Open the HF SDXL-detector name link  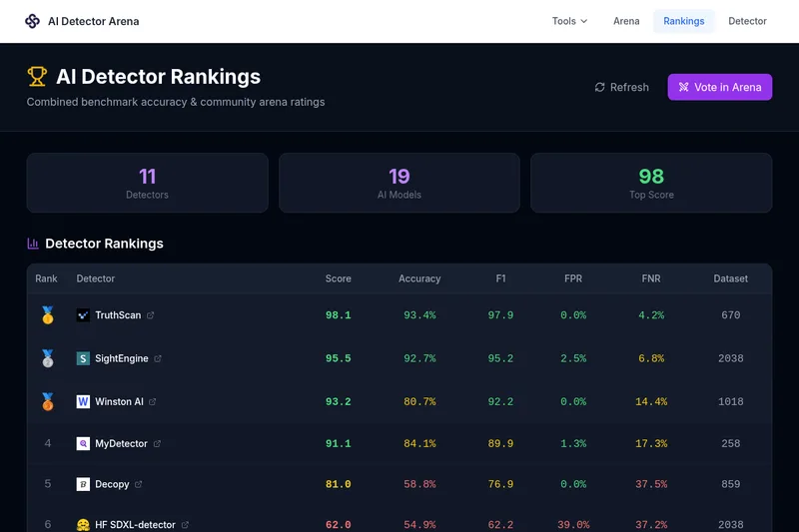pos(135,525)
